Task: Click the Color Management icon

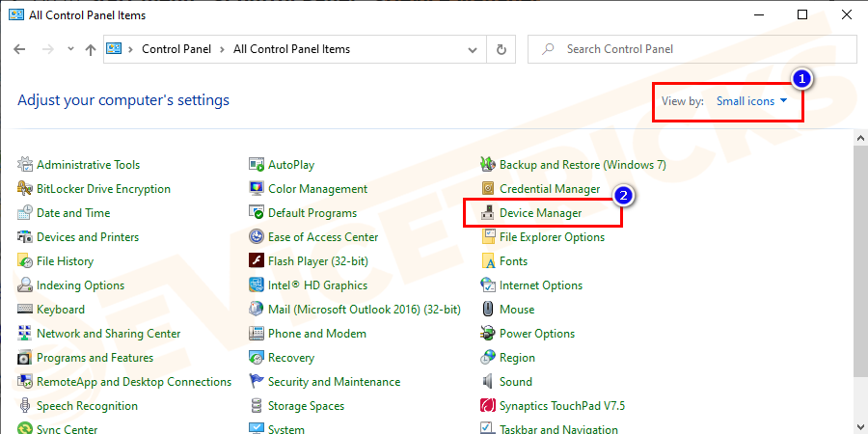Action: (x=257, y=189)
